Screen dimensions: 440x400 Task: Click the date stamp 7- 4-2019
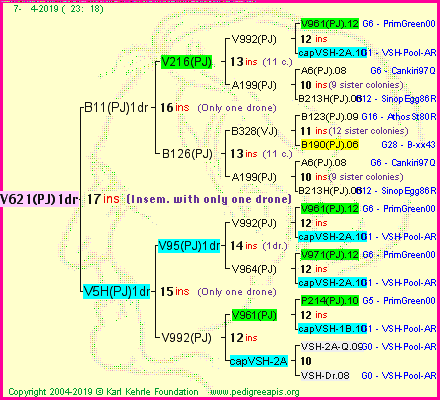point(58,9)
